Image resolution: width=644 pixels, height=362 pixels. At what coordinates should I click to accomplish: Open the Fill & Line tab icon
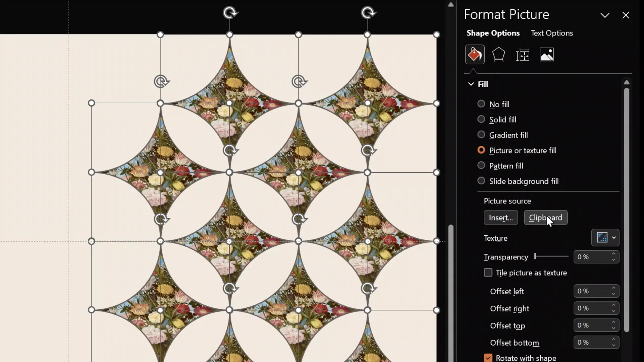pos(475,54)
